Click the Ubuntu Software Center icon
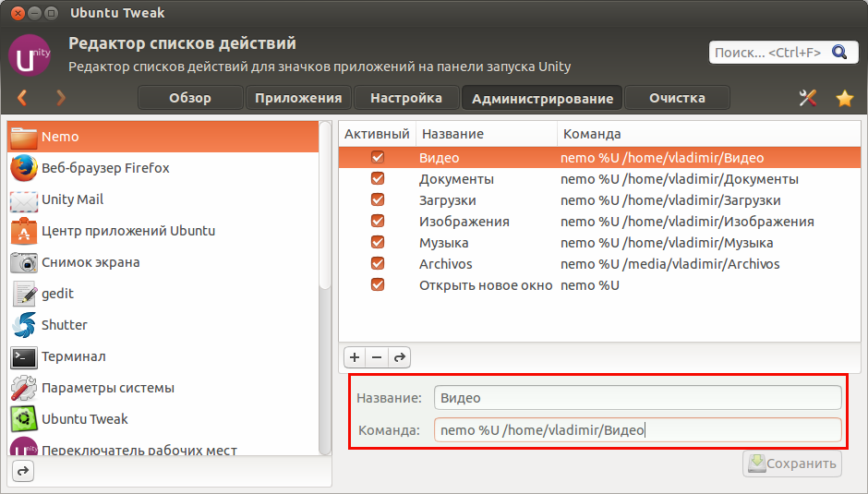 click(24, 231)
